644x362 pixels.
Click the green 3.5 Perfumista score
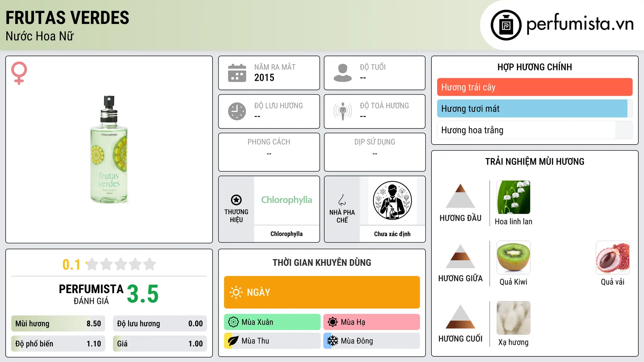coord(143,294)
